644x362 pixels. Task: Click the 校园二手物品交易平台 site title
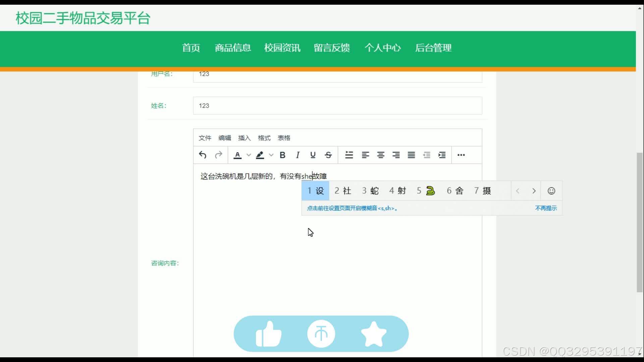click(x=83, y=18)
